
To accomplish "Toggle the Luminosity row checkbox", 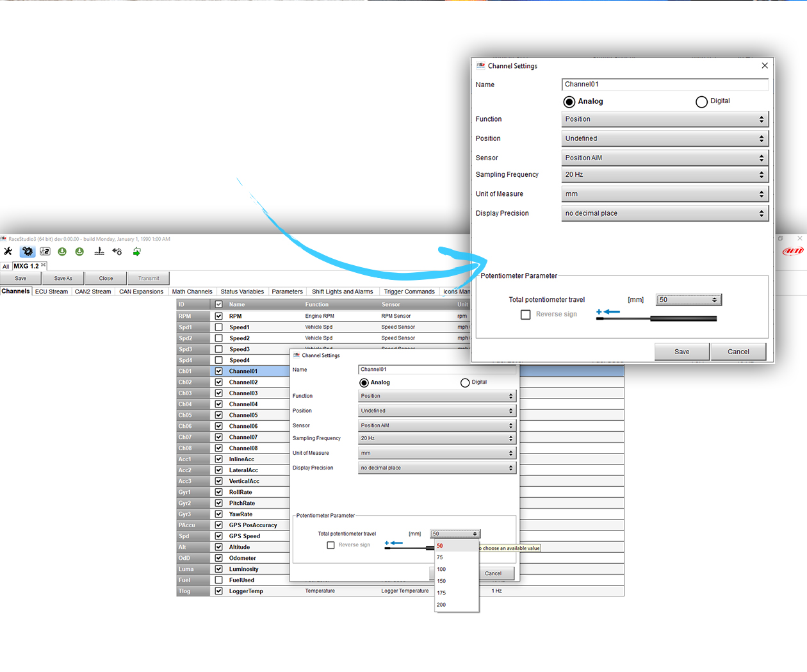I will click(x=218, y=569).
